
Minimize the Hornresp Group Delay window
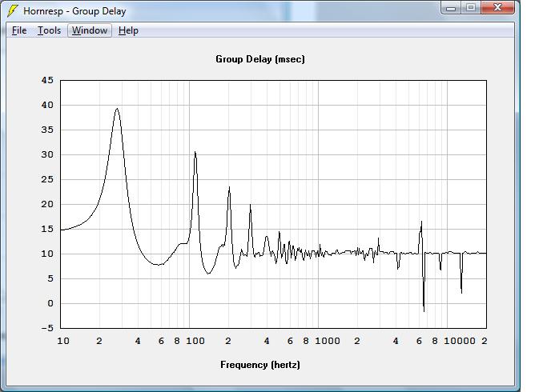(451, 8)
